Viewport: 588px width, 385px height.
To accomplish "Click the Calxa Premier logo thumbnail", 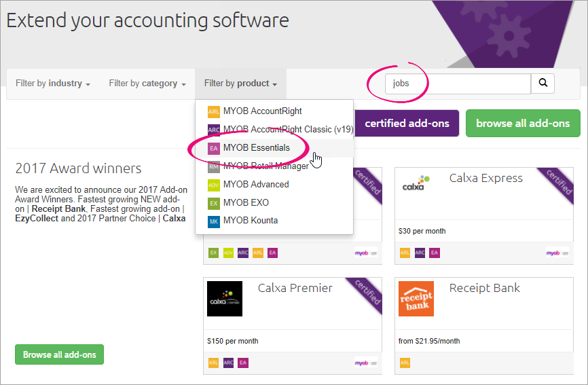I will click(x=225, y=299).
